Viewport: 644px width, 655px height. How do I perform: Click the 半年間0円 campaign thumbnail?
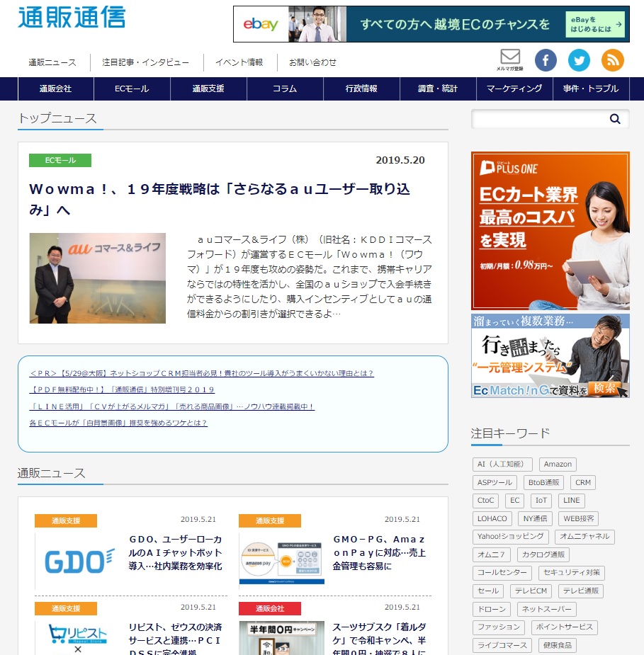tap(282, 638)
